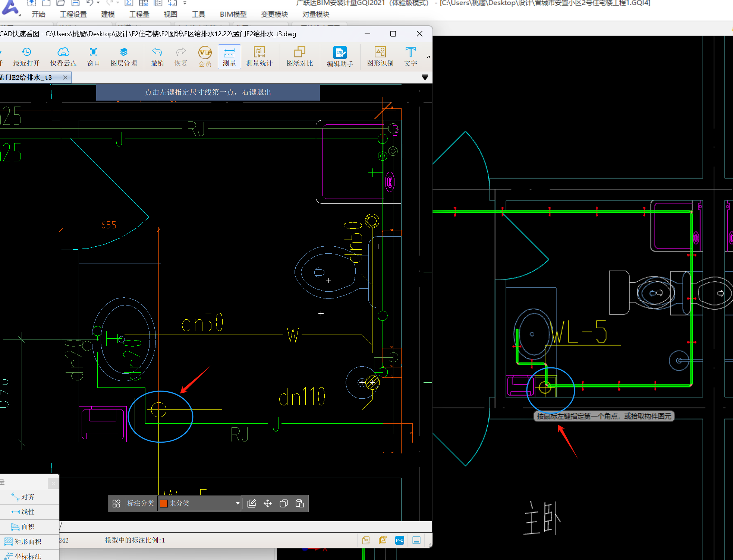
Task: Open 开始 menu in GQI2021
Action: (x=38, y=14)
